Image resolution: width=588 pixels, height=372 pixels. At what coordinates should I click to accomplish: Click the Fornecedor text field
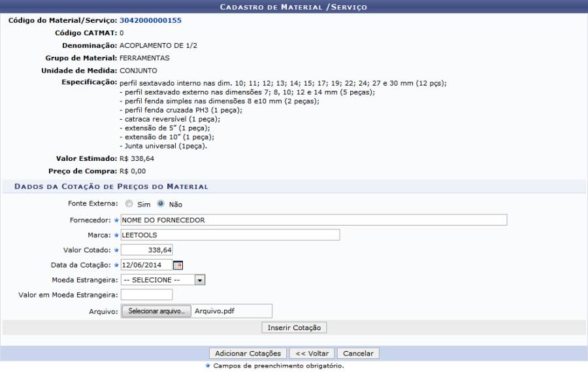[x=314, y=220]
